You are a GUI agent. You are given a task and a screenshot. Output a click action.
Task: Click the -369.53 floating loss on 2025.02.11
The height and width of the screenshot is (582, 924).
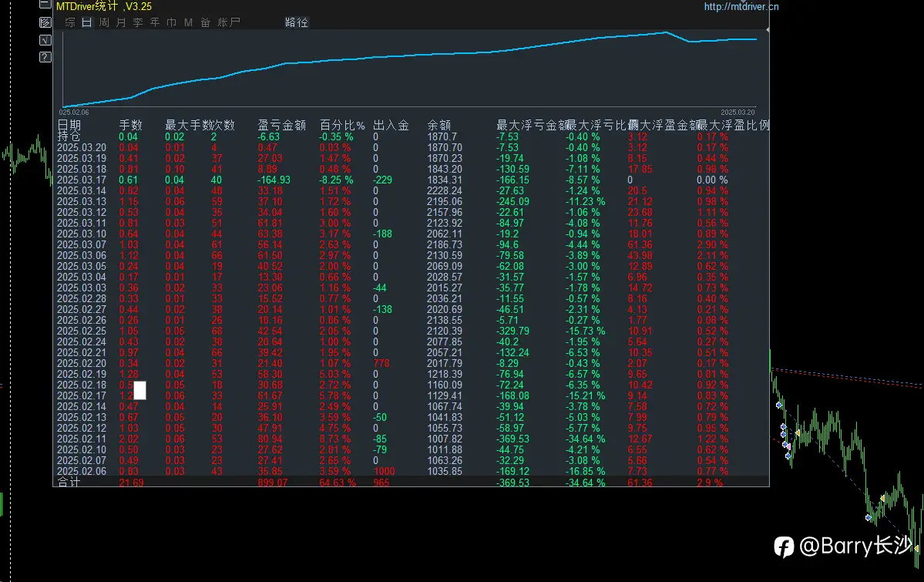(x=513, y=439)
